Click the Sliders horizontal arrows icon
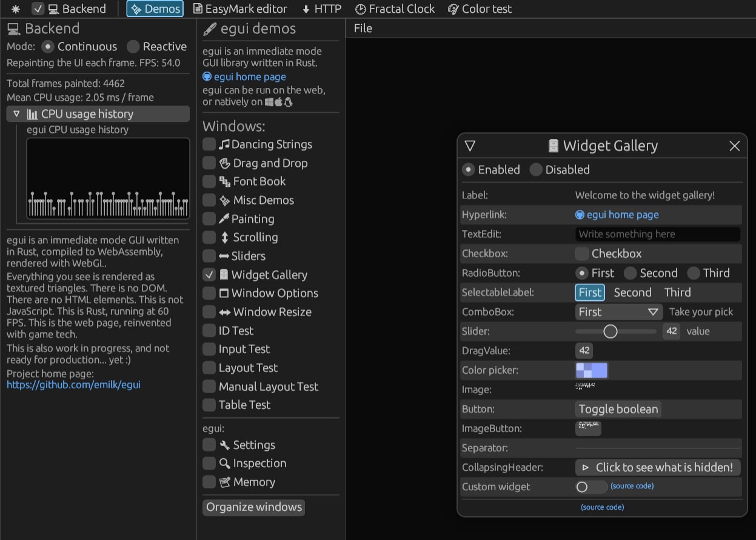This screenshot has width=756, height=540. (224, 256)
